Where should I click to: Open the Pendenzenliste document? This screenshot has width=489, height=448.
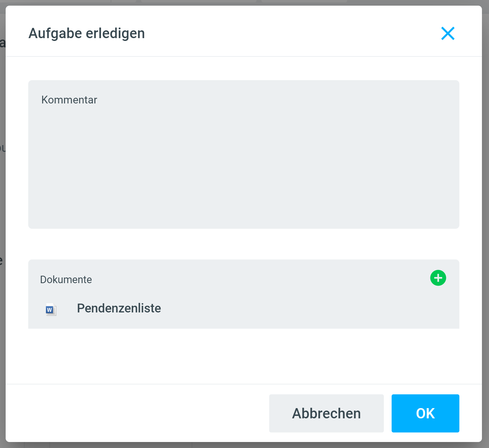coord(119,308)
